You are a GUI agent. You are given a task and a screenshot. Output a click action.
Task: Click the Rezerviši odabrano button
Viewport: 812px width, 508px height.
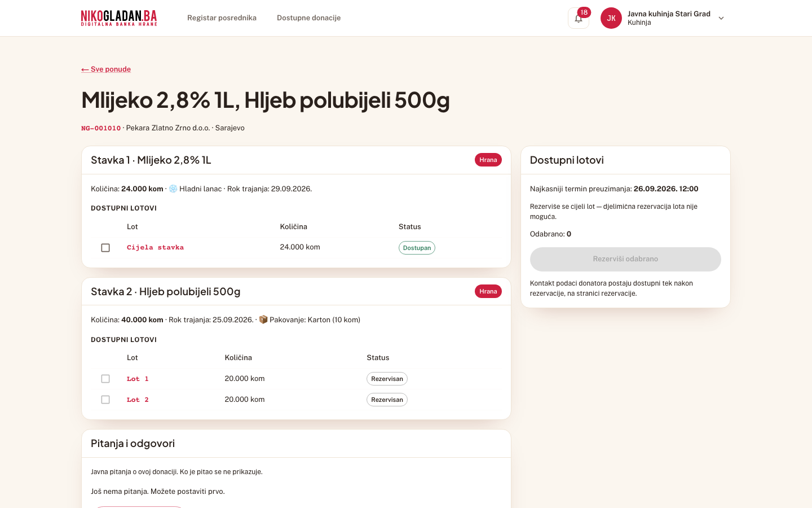click(625, 259)
